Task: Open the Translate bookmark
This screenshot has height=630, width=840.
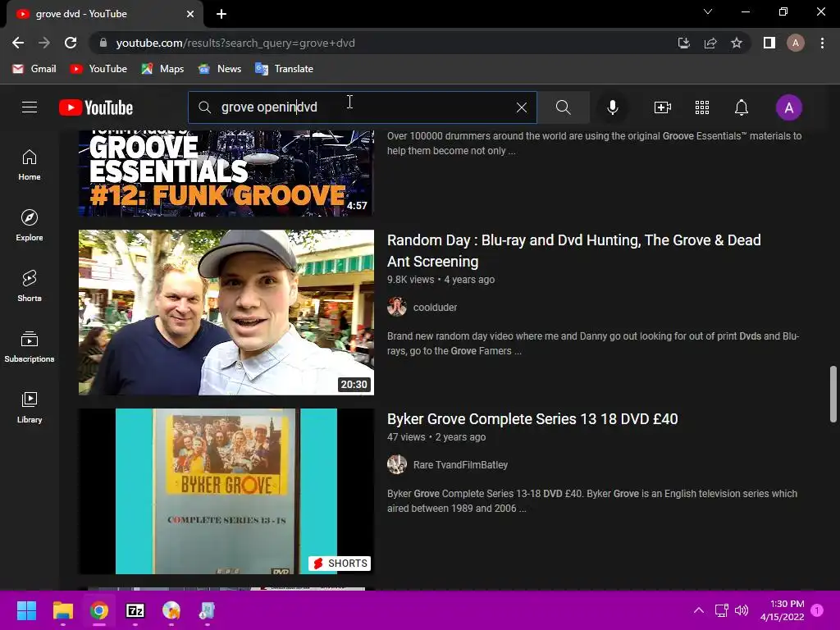Action: coord(284,69)
